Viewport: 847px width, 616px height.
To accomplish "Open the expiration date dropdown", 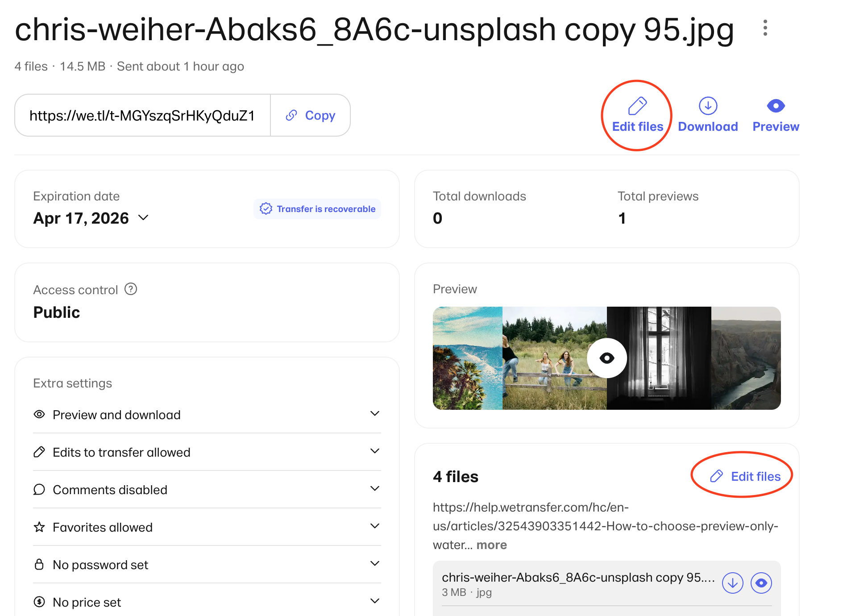I will 143,218.
